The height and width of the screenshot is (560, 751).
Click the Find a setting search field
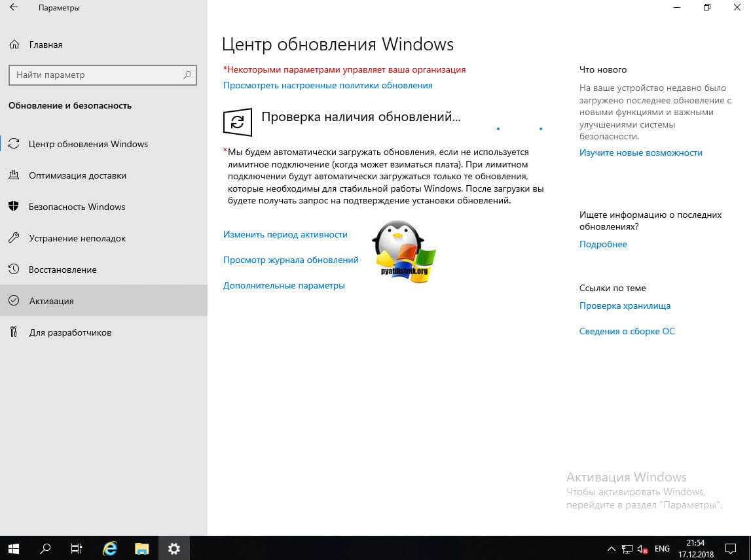[98, 75]
